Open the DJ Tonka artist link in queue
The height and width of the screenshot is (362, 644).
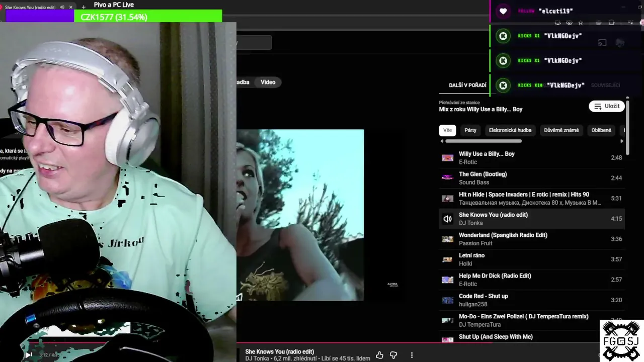click(471, 223)
